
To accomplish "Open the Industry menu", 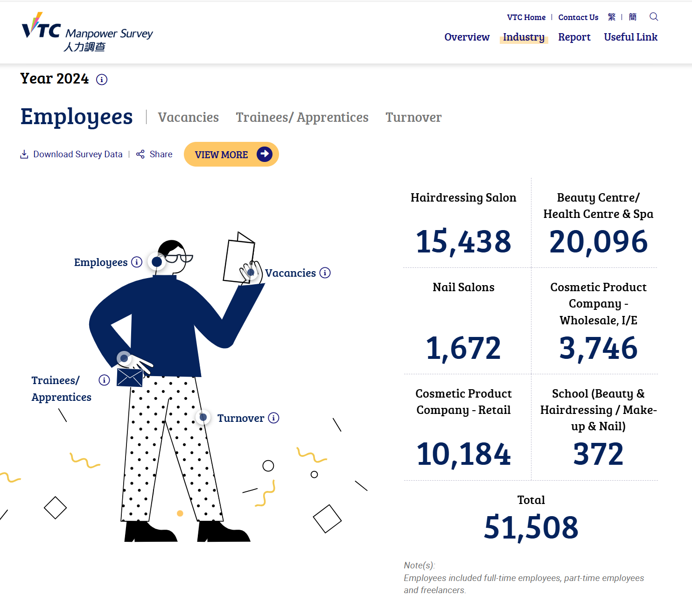I will [524, 37].
